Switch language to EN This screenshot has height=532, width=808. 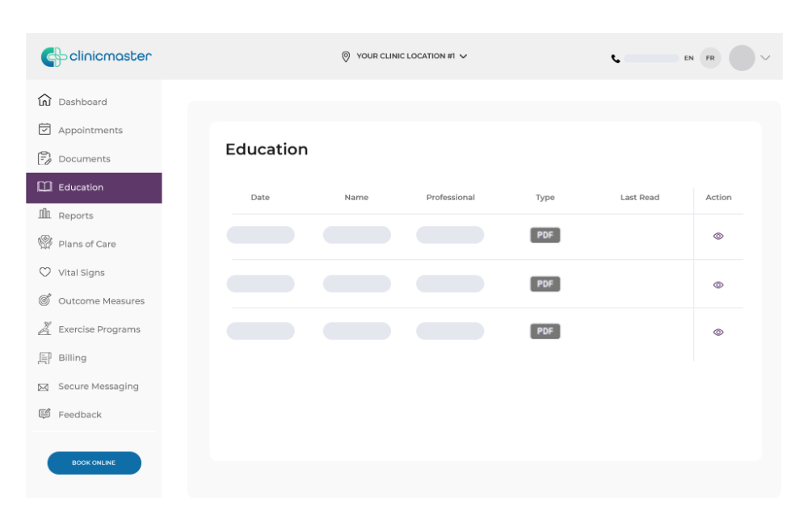click(x=689, y=58)
